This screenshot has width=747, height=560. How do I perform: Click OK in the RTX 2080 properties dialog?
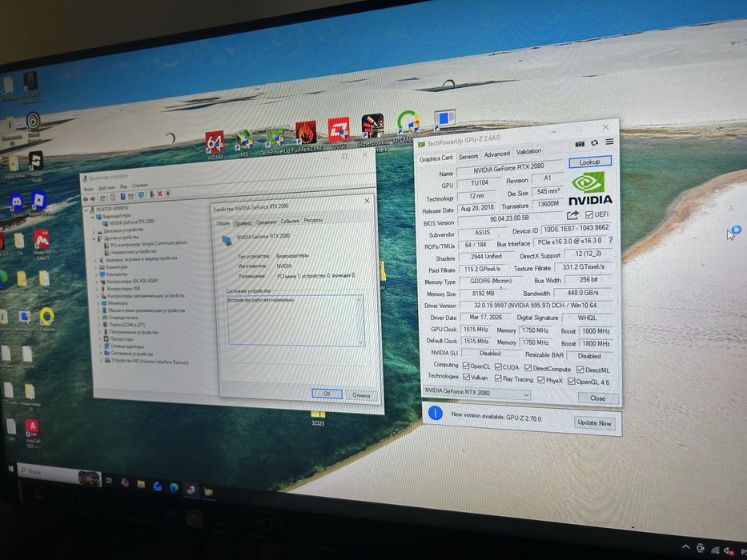(x=327, y=394)
